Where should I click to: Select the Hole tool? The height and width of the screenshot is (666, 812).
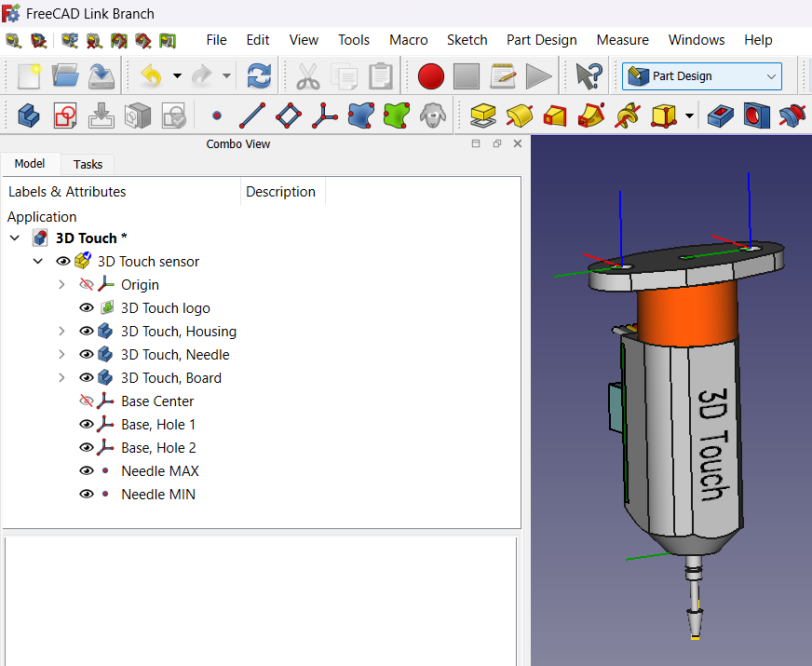[756, 115]
